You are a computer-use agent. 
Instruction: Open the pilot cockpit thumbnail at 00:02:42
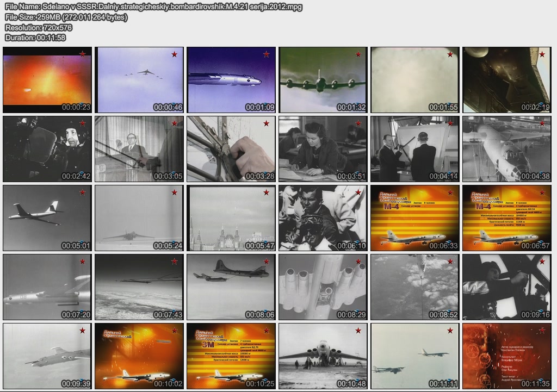(47, 148)
